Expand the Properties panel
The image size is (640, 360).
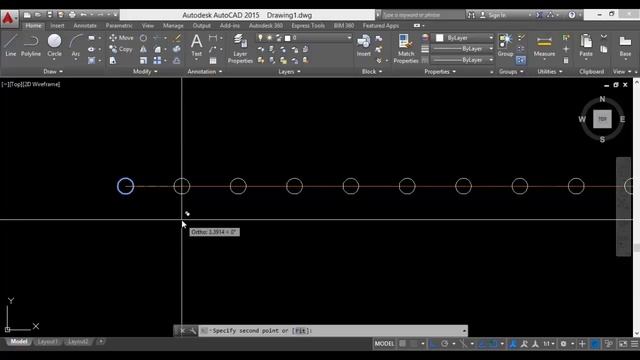click(x=440, y=71)
